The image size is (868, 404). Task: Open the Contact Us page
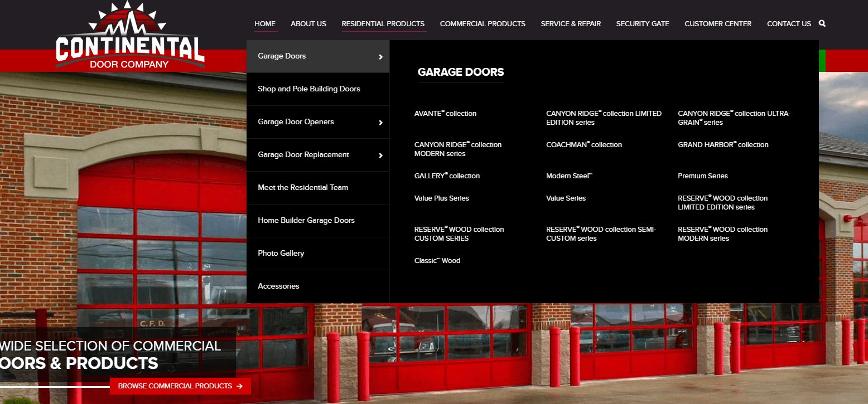pos(789,24)
